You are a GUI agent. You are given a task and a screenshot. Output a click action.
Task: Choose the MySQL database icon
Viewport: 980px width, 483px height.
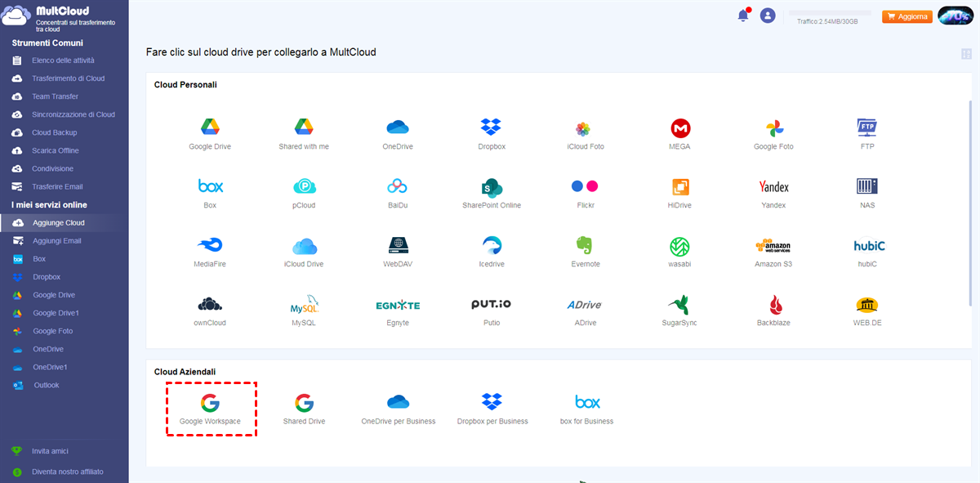(x=304, y=306)
